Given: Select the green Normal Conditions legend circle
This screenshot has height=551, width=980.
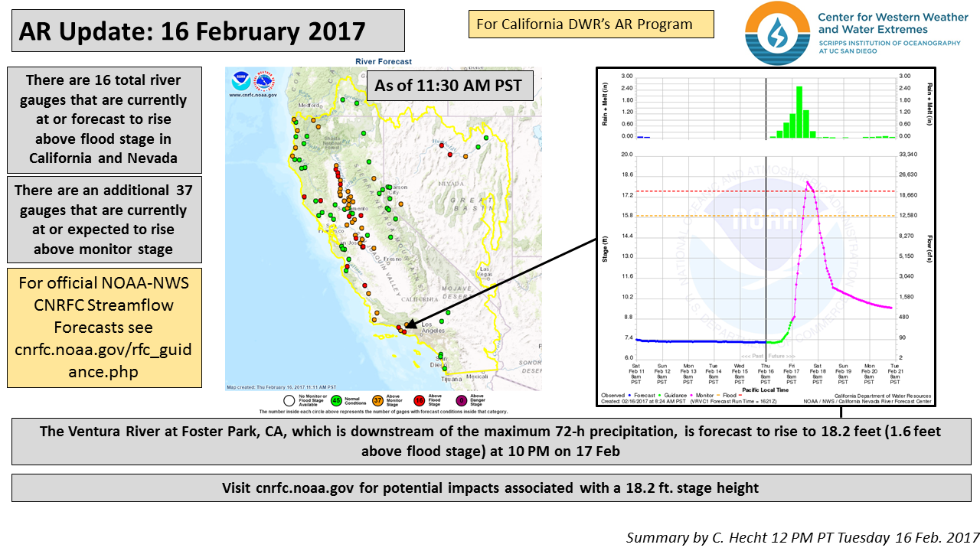Looking at the screenshot, I should click(335, 399).
